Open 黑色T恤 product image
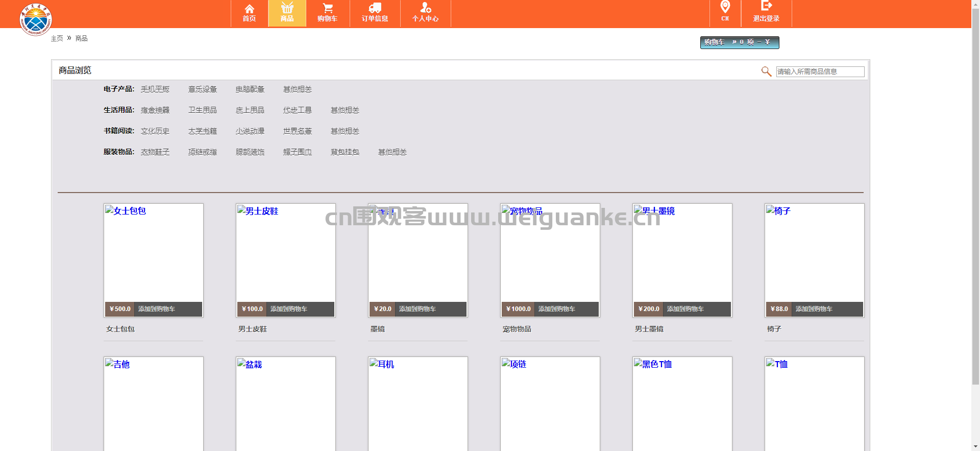 [x=682, y=404]
